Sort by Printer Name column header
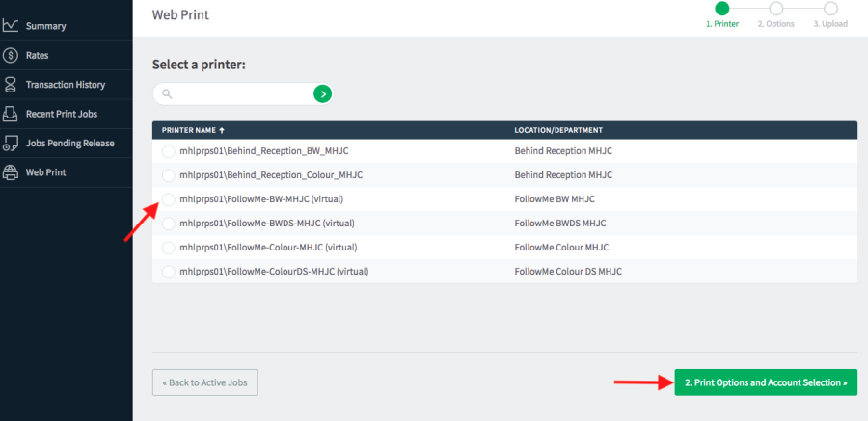868x421 pixels. click(193, 130)
